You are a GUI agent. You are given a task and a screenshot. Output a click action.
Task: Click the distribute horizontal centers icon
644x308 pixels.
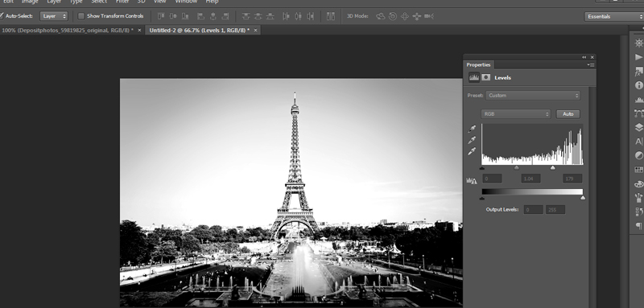(298, 16)
